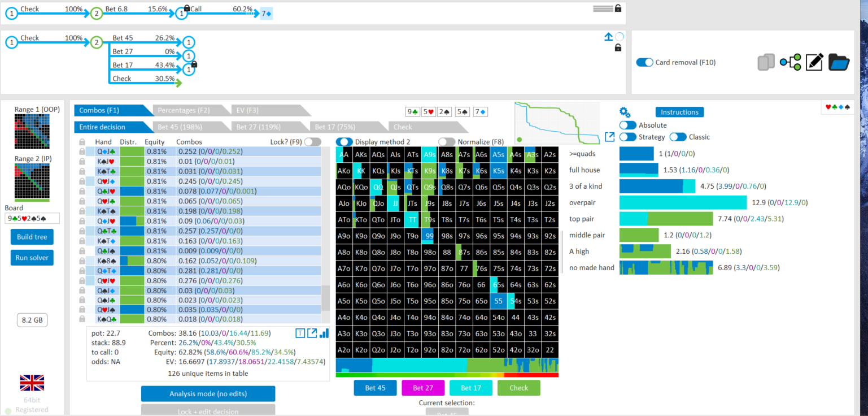Click the padlock beside Q♦J♣ row

[x=82, y=151]
